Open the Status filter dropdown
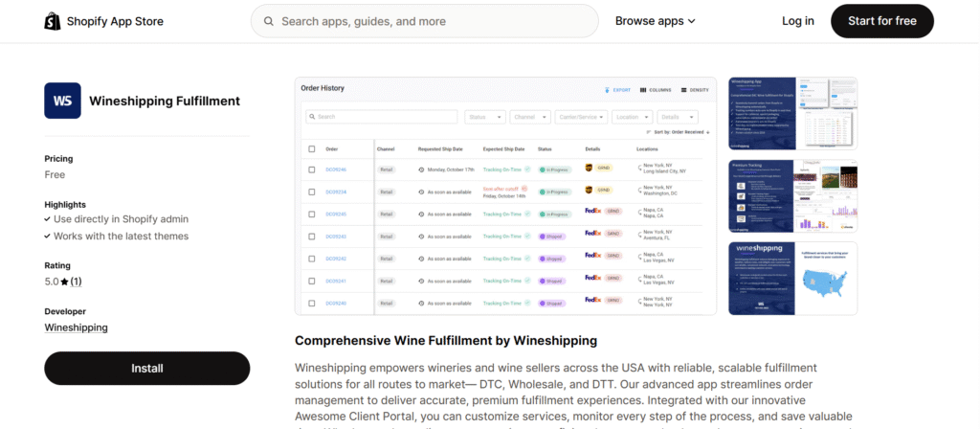The height and width of the screenshot is (429, 980). (x=485, y=117)
